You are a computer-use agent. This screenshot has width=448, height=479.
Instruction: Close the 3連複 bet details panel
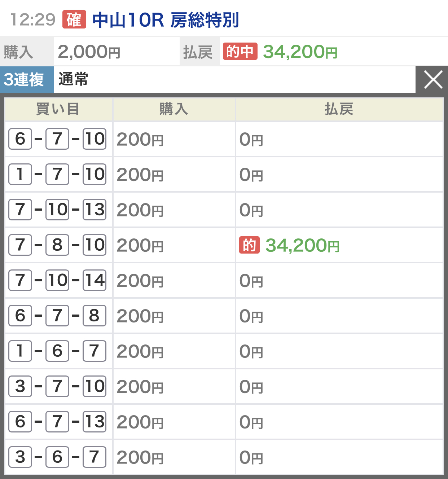tap(432, 80)
